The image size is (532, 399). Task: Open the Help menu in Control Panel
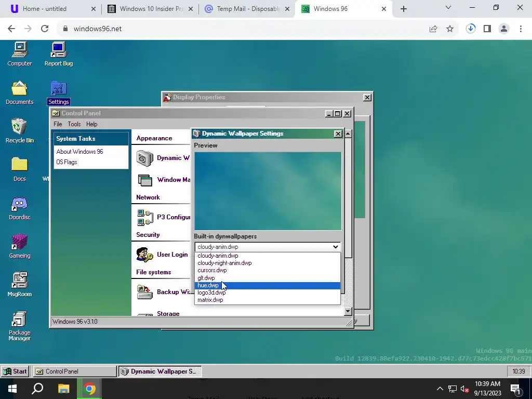click(91, 124)
